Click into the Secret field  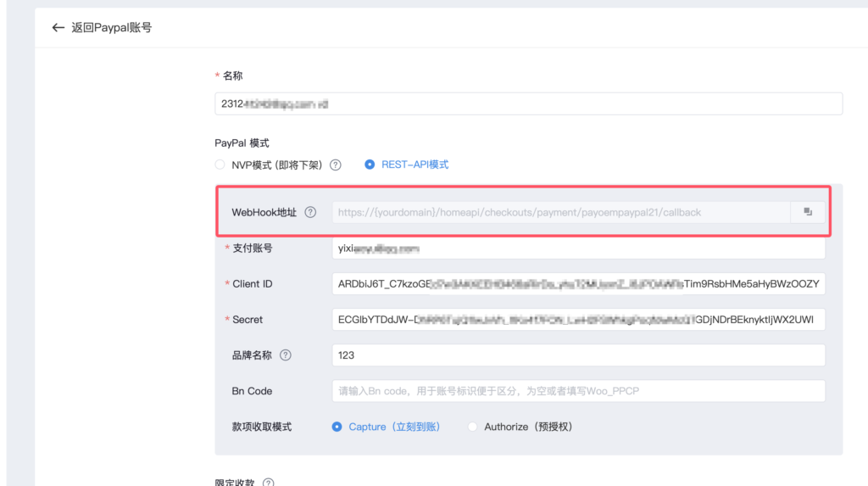coord(578,320)
